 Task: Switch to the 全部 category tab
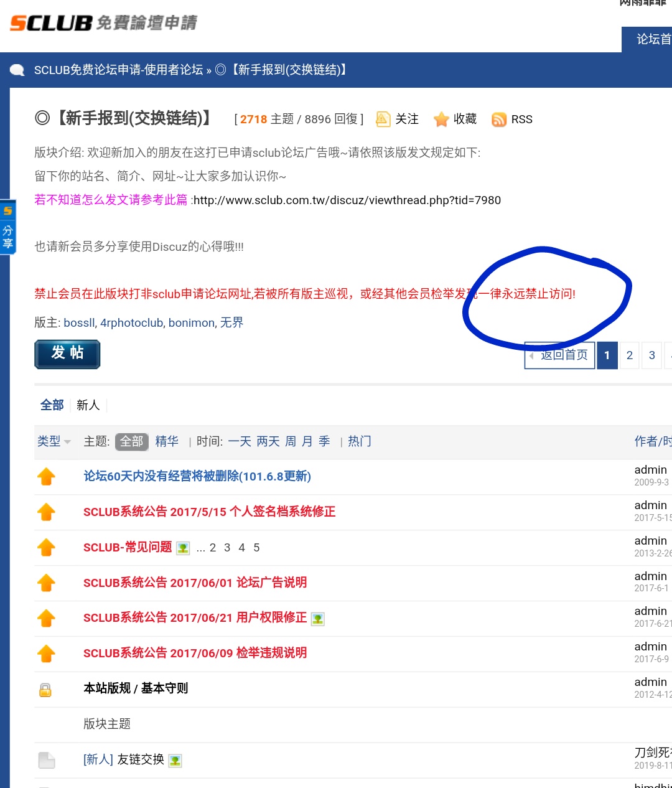point(52,405)
